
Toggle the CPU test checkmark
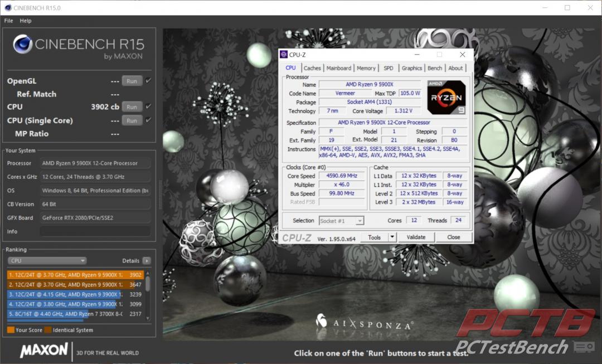[148, 106]
